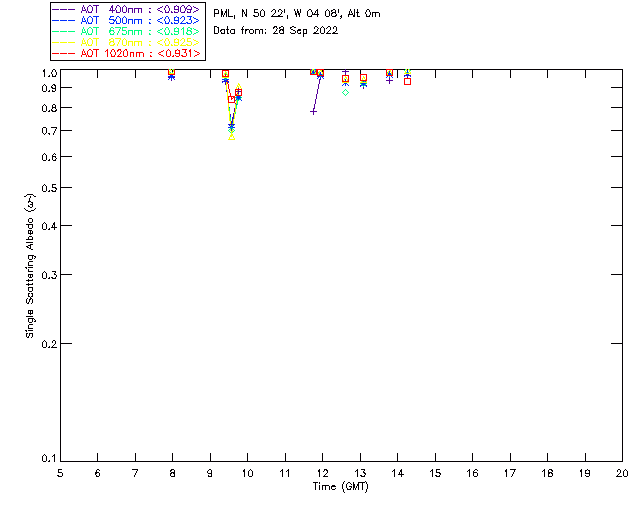Click the red square marker at 13 hours
This screenshot has width=640, height=512.
(363, 78)
